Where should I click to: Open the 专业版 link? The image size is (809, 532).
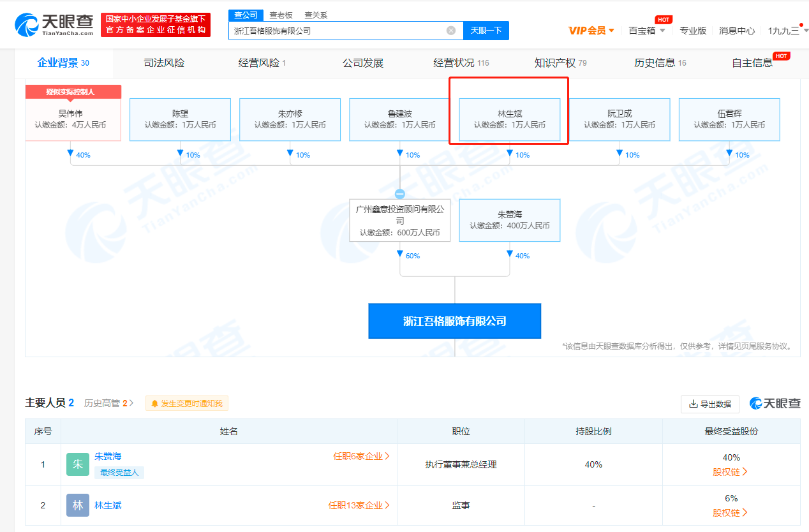(x=693, y=30)
